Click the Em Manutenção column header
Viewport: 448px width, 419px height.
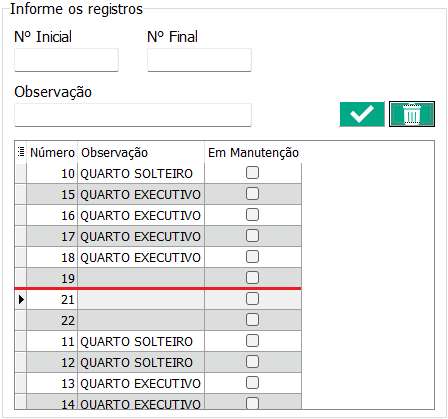pyautogui.click(x=253, y=153)
